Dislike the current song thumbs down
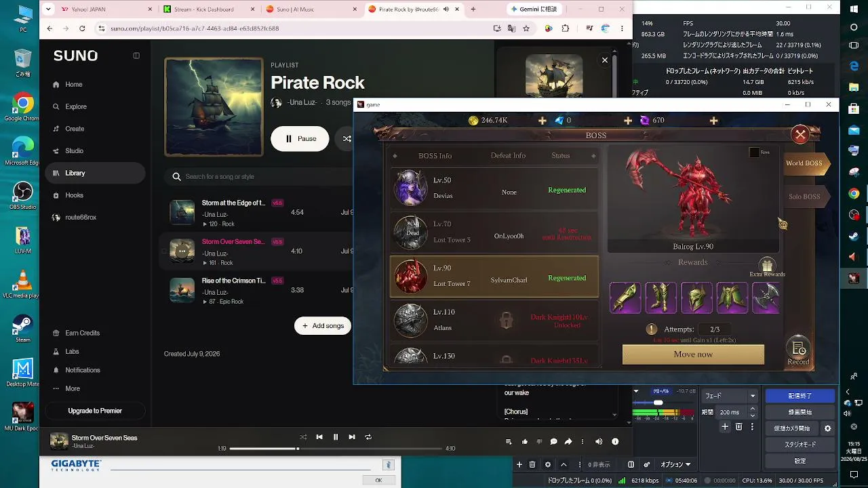This screenshot has height=488, width=868. pos(539,442)
